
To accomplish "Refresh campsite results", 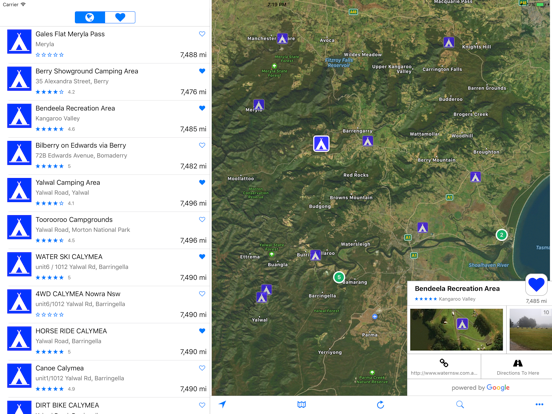I will tap(381, 404).
